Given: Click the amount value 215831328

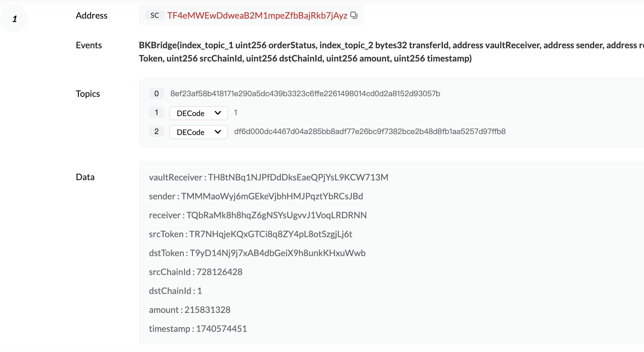Looking at the screenshot, I should click(207, 310).
